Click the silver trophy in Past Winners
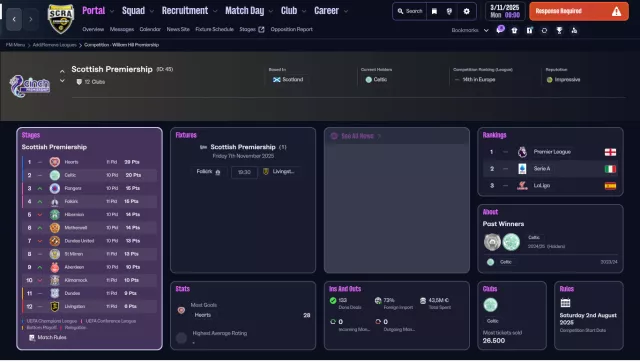The width and height of the screenshot is (640, 362). tap(492, 242)
